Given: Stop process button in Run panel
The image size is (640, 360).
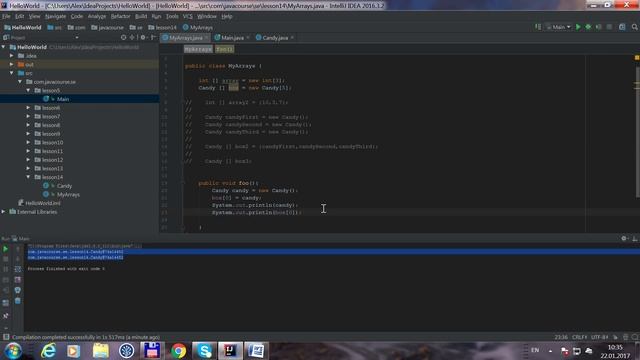Looking at the screenshot, I should click(6, 259).
